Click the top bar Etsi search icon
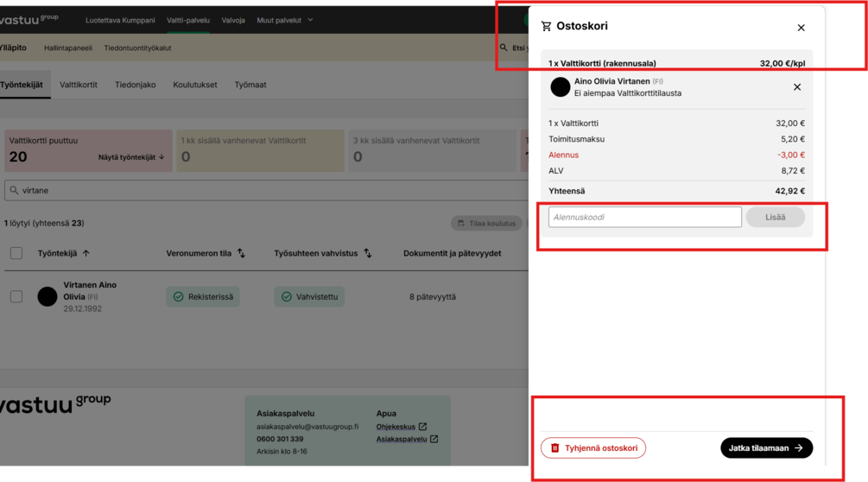Viewport: 868px width, 482px height. [x=504, y=48]
